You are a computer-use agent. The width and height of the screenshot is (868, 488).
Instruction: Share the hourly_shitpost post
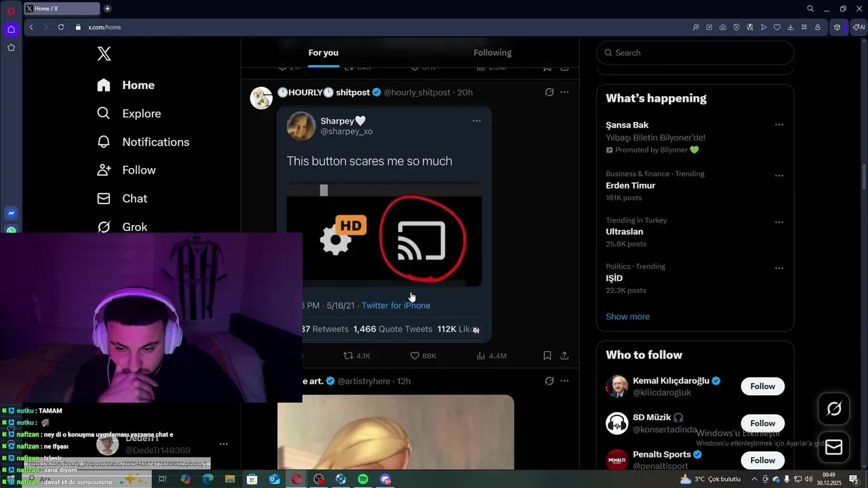564,356
